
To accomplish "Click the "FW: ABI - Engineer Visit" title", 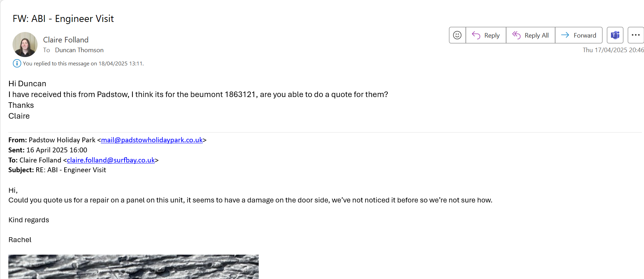I will pos(63,19).
